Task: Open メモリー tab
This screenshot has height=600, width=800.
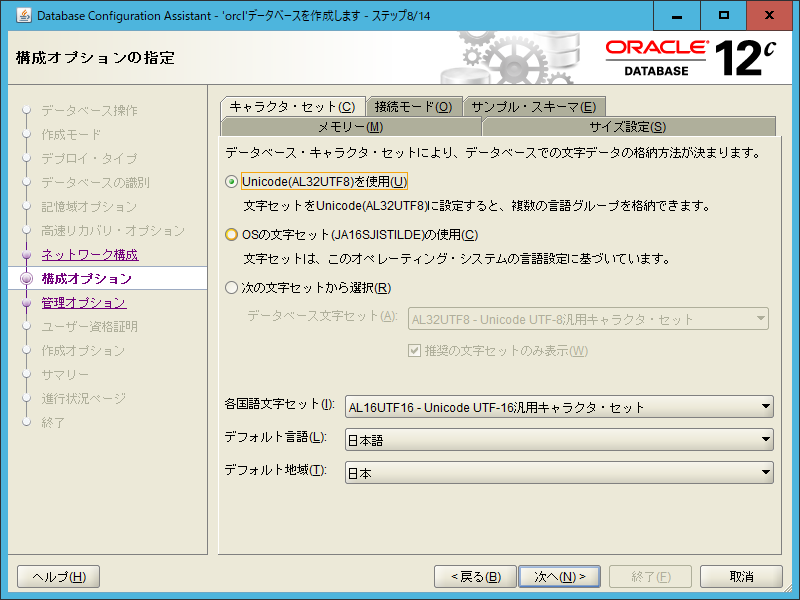Action: pos(351,127)
